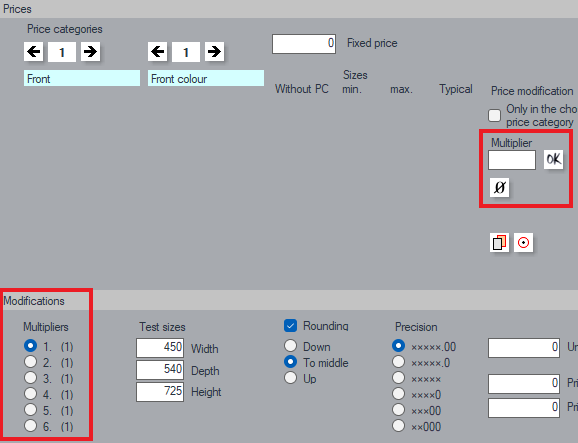Click right arrow for Front colour category

pos(214,52)
